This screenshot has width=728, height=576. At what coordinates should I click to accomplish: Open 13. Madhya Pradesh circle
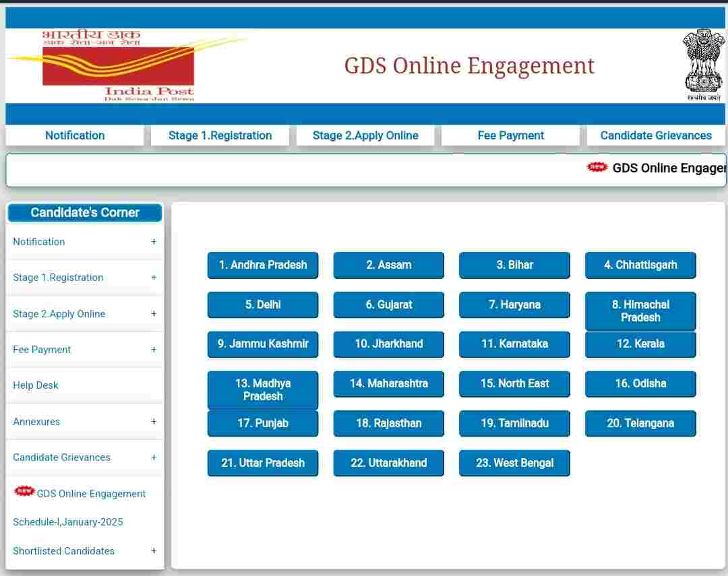[x=263, y=390]
